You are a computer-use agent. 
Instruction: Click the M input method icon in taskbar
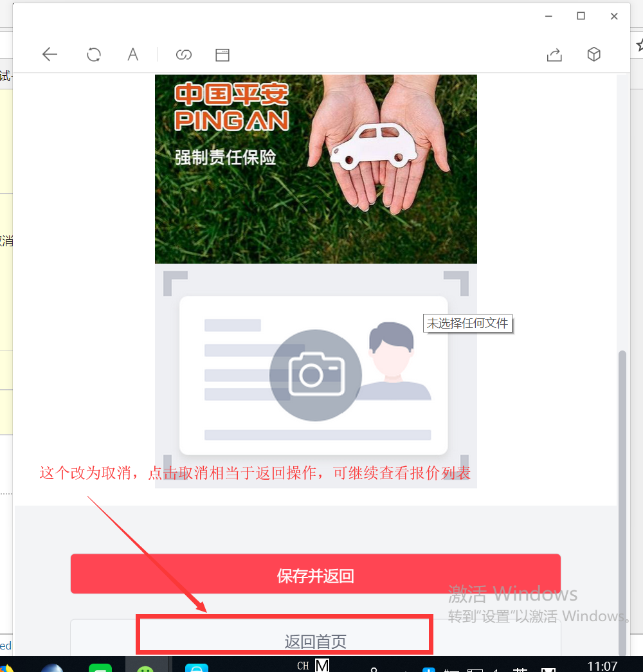(x=322, y=665)
